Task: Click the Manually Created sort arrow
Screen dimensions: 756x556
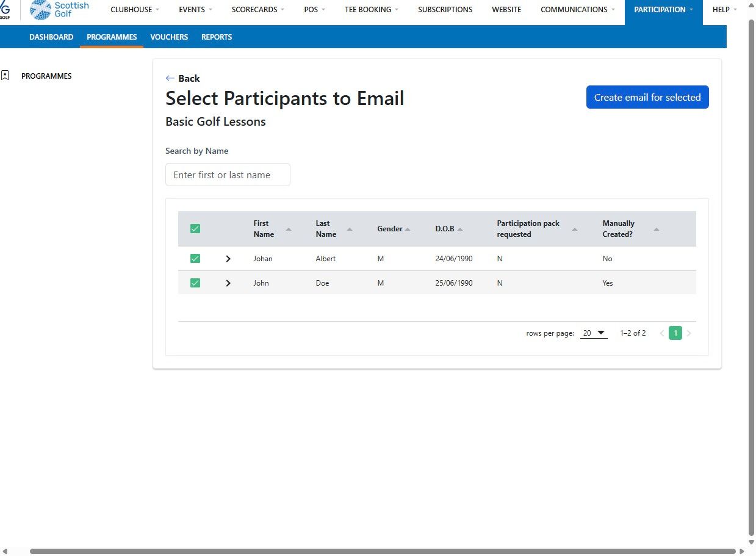Action: coord(657,229)
